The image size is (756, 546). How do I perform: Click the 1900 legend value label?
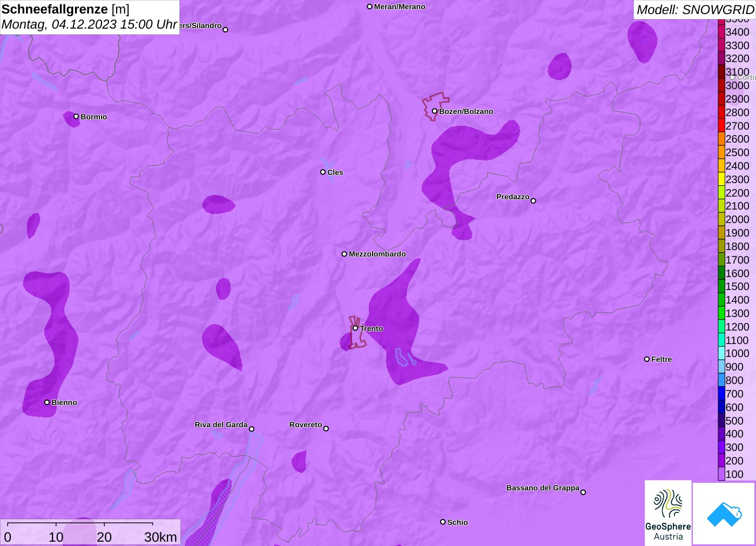738,233
